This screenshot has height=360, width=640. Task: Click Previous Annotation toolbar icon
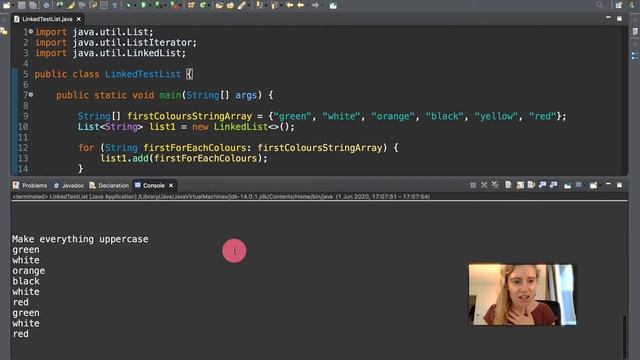pyautogui.click(x=273, y=5)
